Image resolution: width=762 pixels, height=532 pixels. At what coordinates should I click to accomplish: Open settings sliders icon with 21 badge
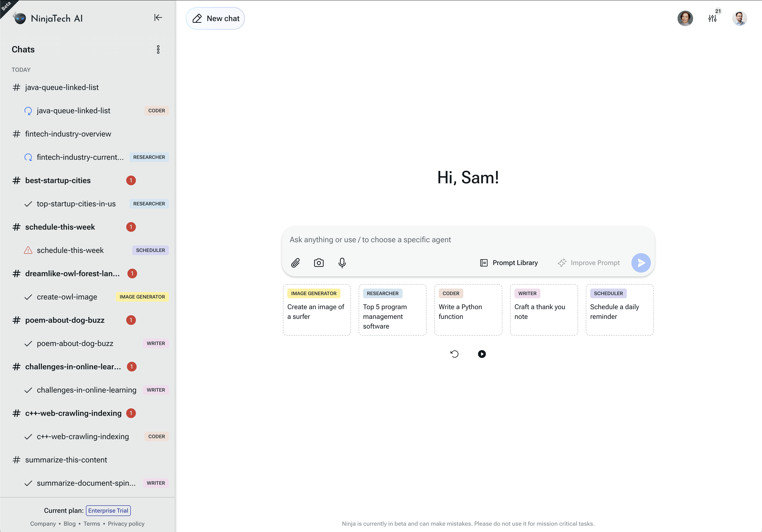point(712,19)
